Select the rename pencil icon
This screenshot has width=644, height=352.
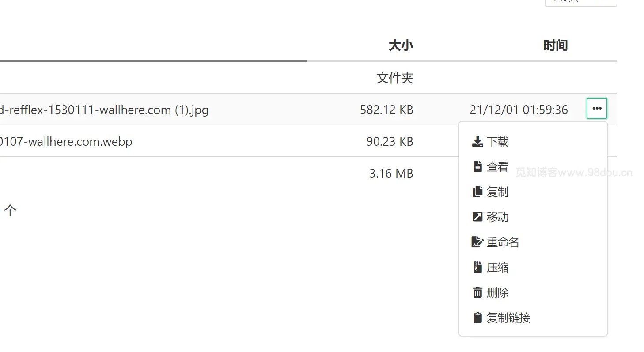(x=477, y=242)
